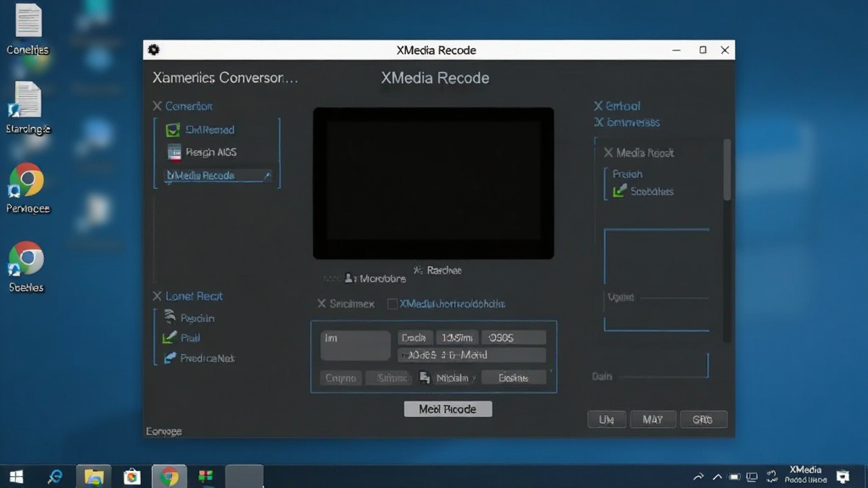Click the gear icon in XMedia Recode title bar
Image resolution: width=868 pixels, height=488 pixels.
[153, 50]
